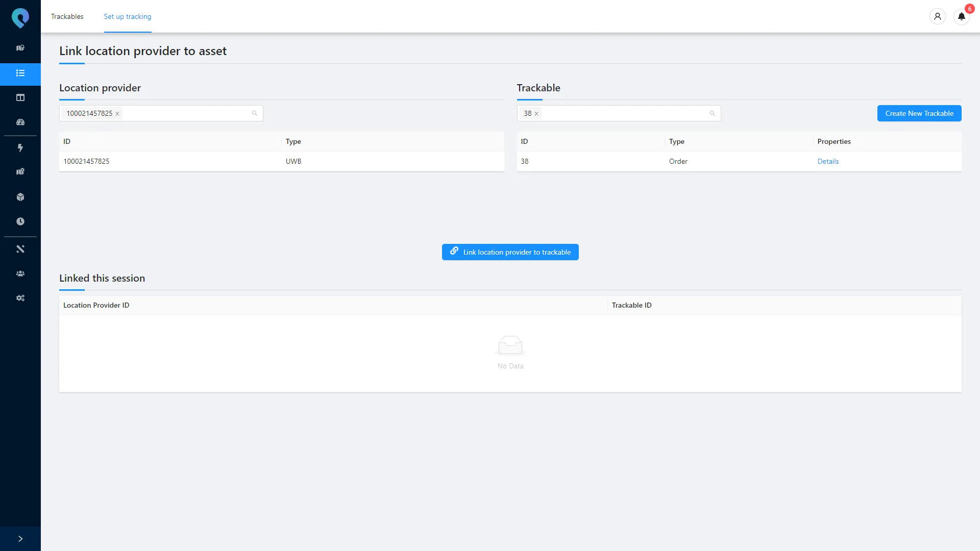Expand the sidebar with the chevron arrow

tap(20, 539)
